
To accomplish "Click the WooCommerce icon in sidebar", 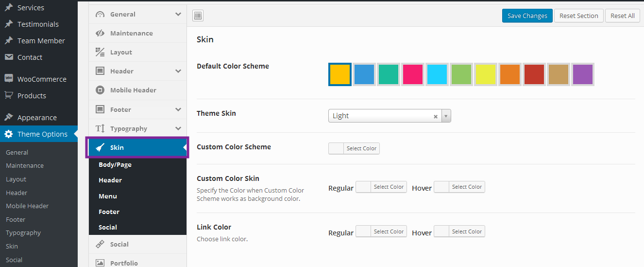I will 9,79.
